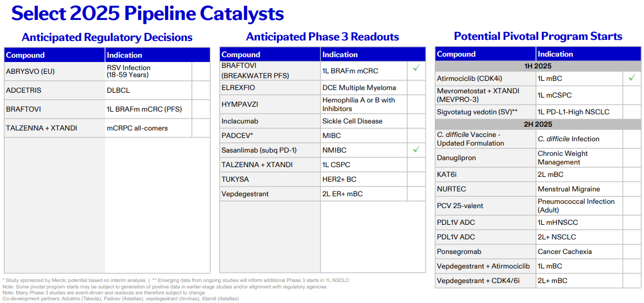Select the 'mCRPC all-comers' cell
Viewport: 644px width, 303px height.
coord(148,128)
